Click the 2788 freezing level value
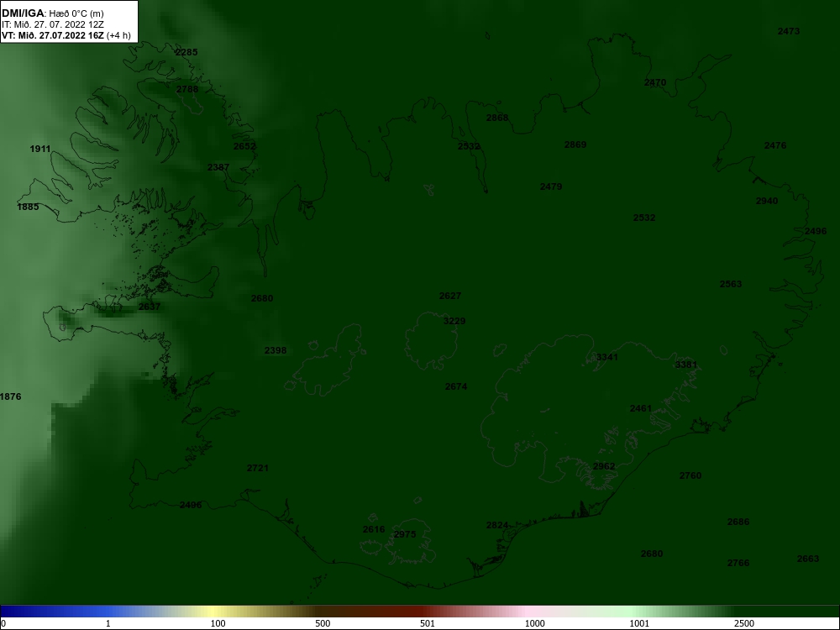Screen dimensions: 840x630 pos(187,90)
